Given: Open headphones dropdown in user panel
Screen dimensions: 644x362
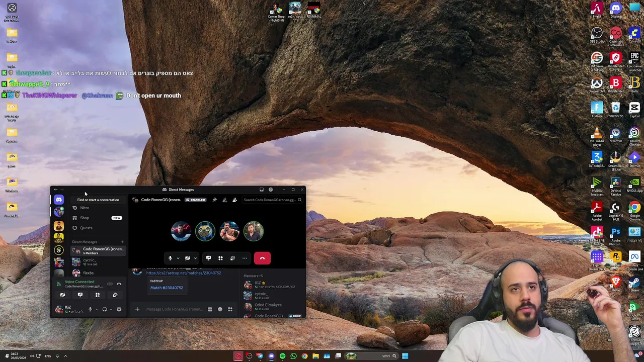Looking at the screenshot, I should tap(111, 309).
